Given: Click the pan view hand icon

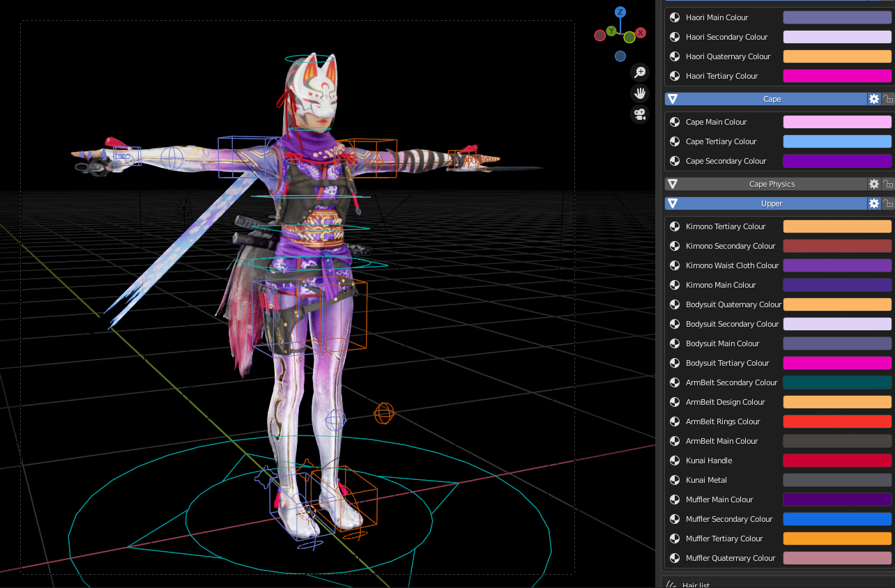Looking at the screenshot, I should pyautogui.click(x=640, y=93).
